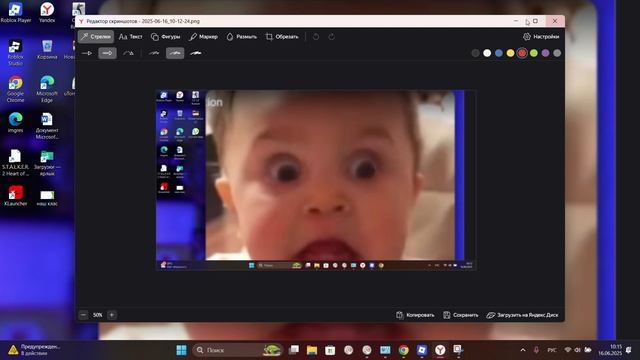640x360 pixels.
Task: Zoom out with the minus button
Action: click(84, 315)
